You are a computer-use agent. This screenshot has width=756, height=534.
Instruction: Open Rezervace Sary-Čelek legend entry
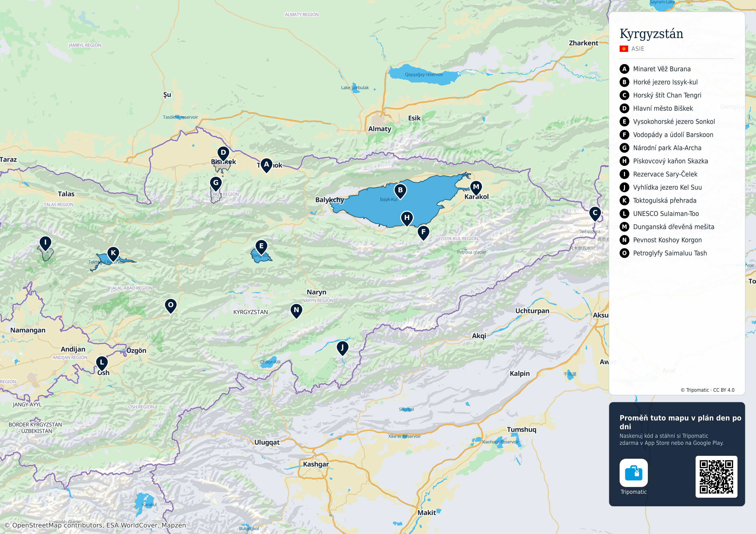coord(659,174)
